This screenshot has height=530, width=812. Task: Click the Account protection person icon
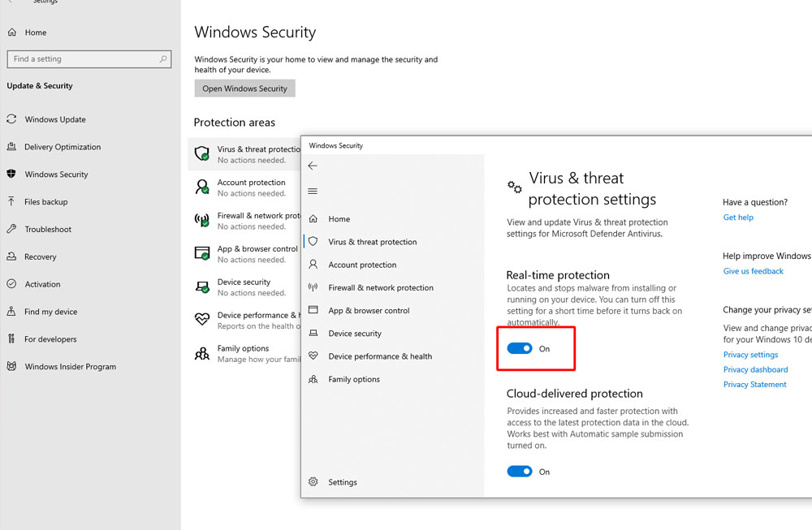[x=313, y=265]
